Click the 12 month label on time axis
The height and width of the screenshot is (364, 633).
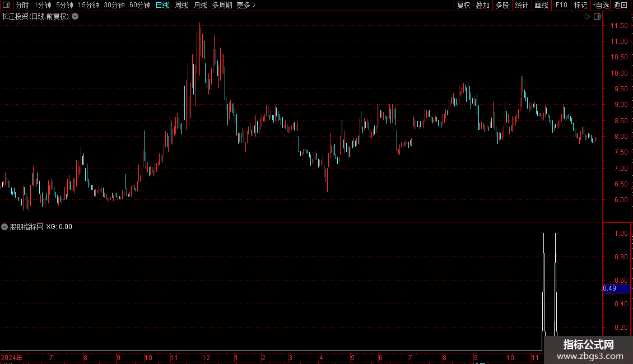pyautogui.click(x=206, y=357)
